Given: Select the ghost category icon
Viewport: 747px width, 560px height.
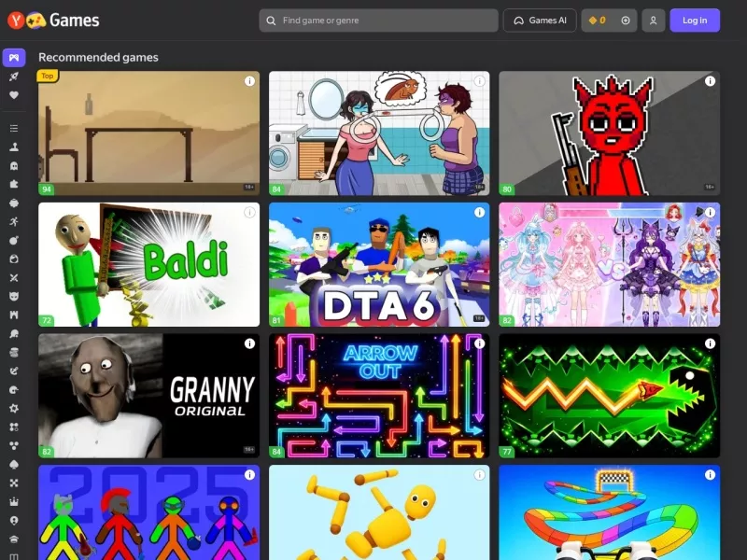Looking at the screenshot, I should (14, 166).
